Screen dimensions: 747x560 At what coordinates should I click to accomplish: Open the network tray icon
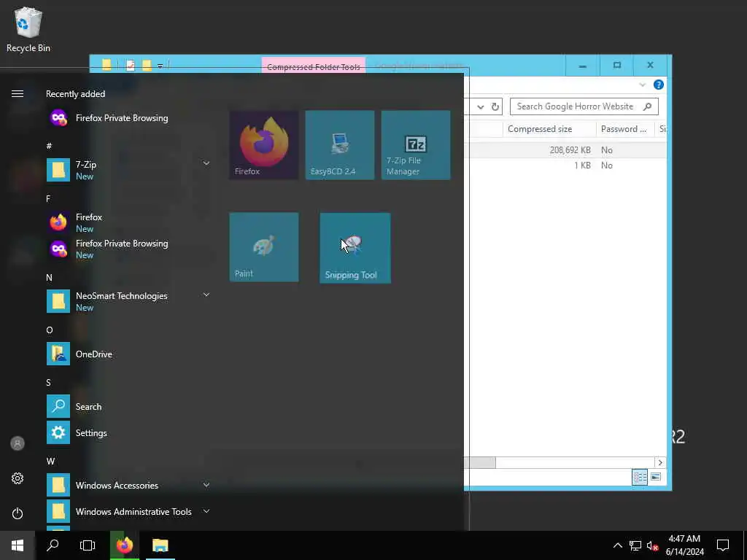(635, 545)
